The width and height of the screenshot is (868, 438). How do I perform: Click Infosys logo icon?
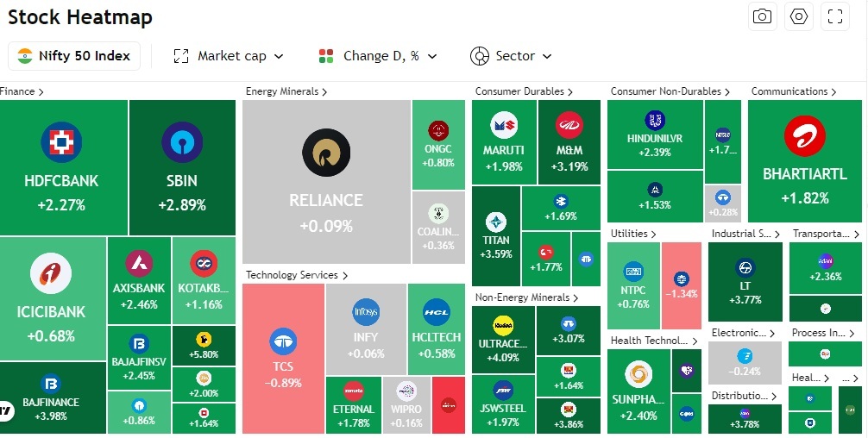pyautogui.click(x=366, y=312)
